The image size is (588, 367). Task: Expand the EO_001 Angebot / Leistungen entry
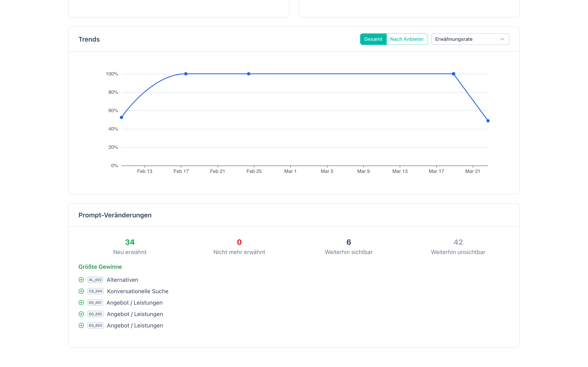point(81,302)
